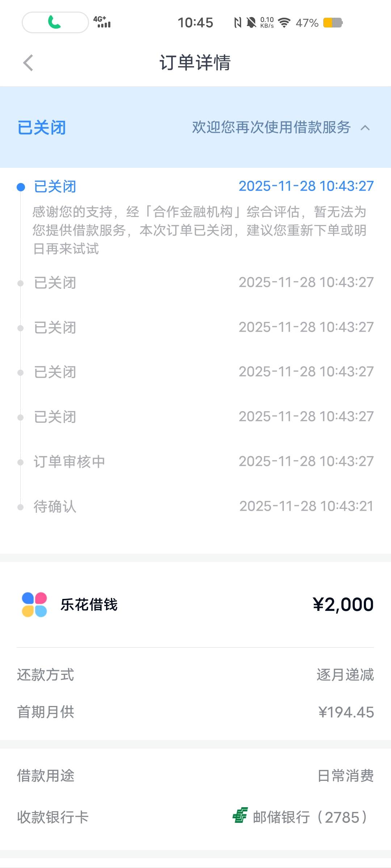Tap the green phone call indicator
Screen dimensions: 391x868
[x=55, y=22]
